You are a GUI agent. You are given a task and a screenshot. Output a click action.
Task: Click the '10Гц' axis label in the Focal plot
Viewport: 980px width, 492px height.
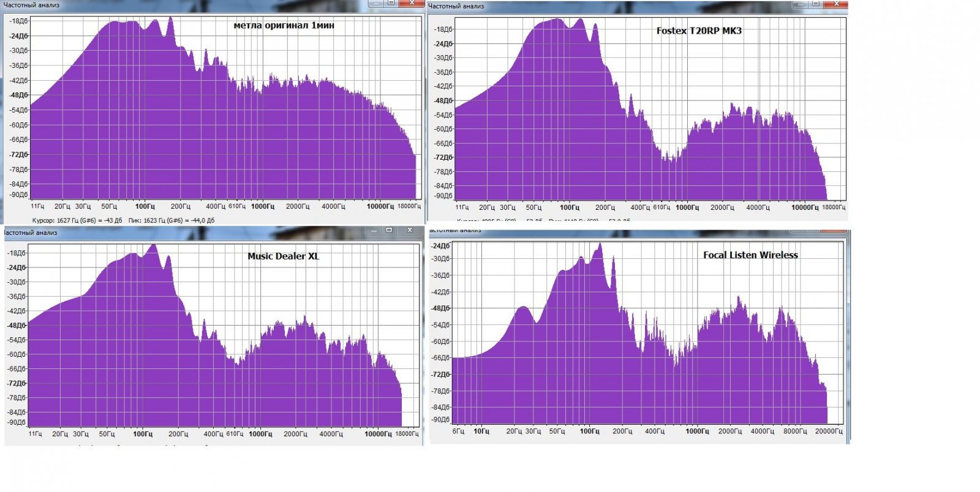[481, 431]
